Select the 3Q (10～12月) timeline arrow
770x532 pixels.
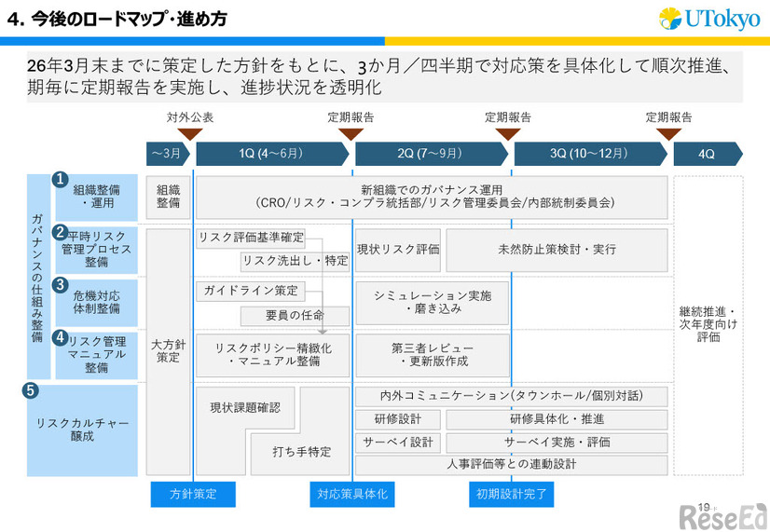click(x=591, y=154)
